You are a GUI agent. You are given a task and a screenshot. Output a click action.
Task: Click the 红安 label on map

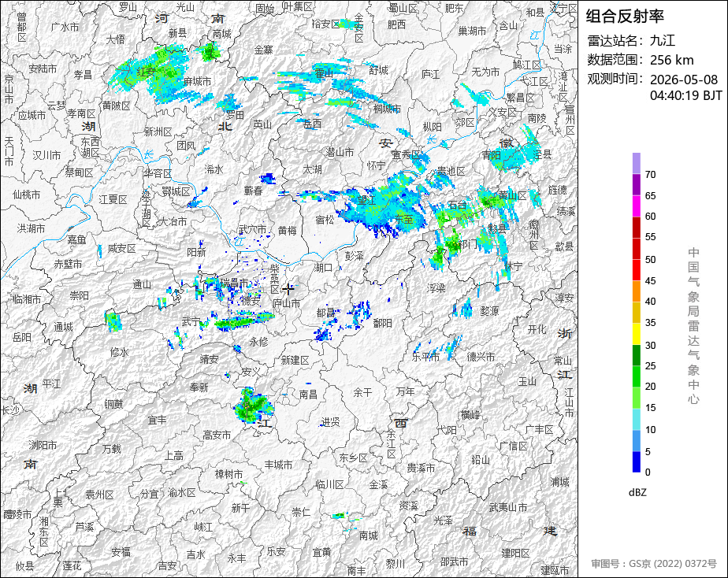pos(147,72)
